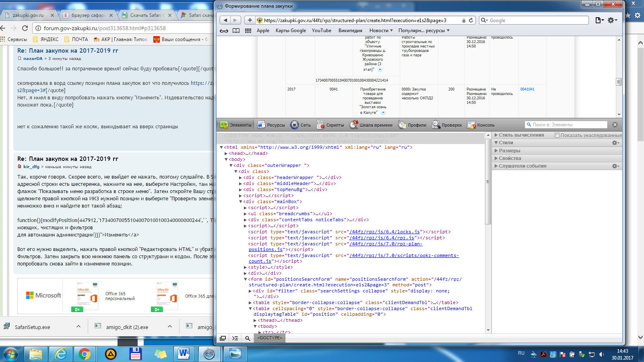Open the Профили profiles panel
The width and height of the screenshot is (644, 362).
tap(412, 125)
